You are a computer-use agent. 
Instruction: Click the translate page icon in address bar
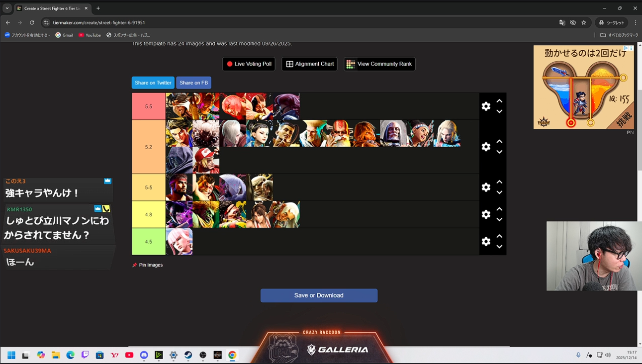click(x=562, y=23)
